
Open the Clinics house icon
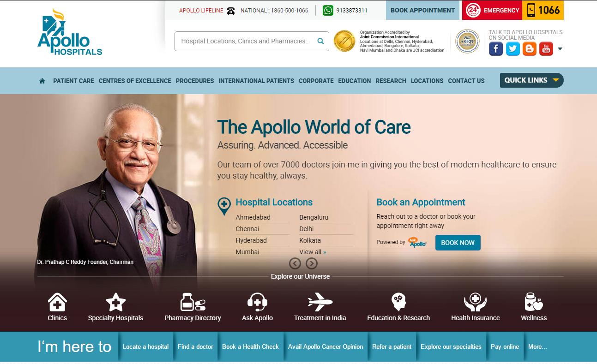(x=57, y=302)
